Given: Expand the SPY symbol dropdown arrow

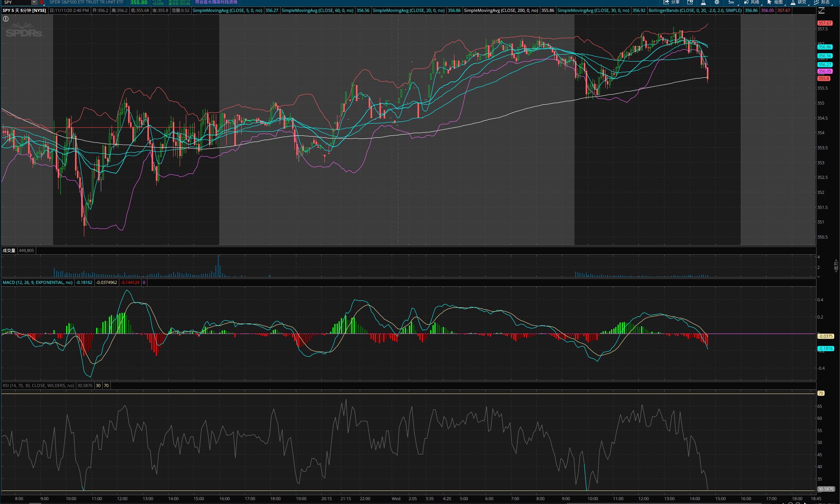Looking at the screenshot, I should click(34, 2).
